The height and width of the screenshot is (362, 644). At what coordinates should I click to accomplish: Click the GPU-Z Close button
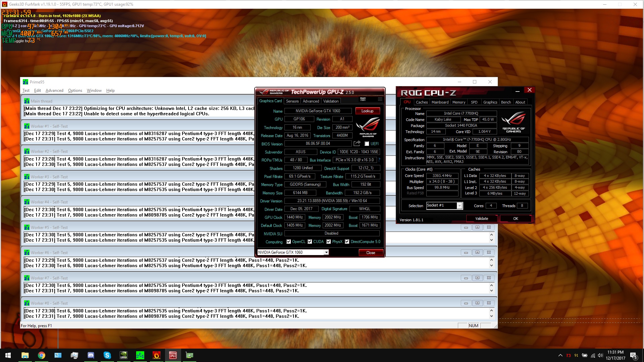coord(371,253)
